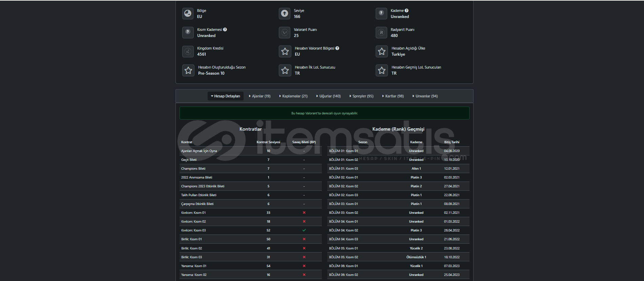
Task: Click the up-arrow icon beside Seviye
Action: (285, 14)
